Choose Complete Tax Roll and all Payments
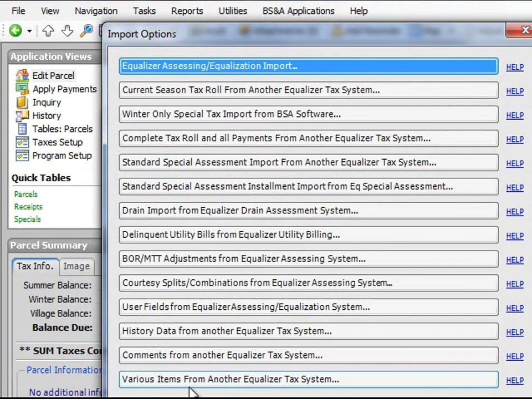The height and width of the screenshot is (399, 532). point(309,139)
